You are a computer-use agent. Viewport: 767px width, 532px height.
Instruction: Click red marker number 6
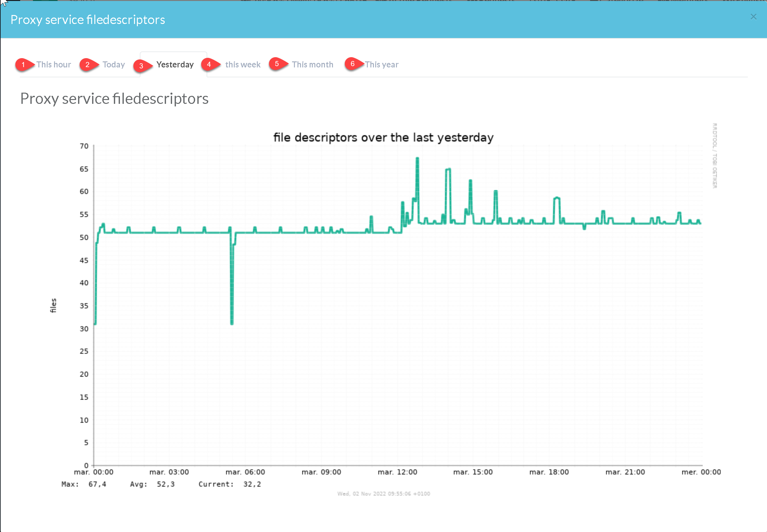point(352,64)
